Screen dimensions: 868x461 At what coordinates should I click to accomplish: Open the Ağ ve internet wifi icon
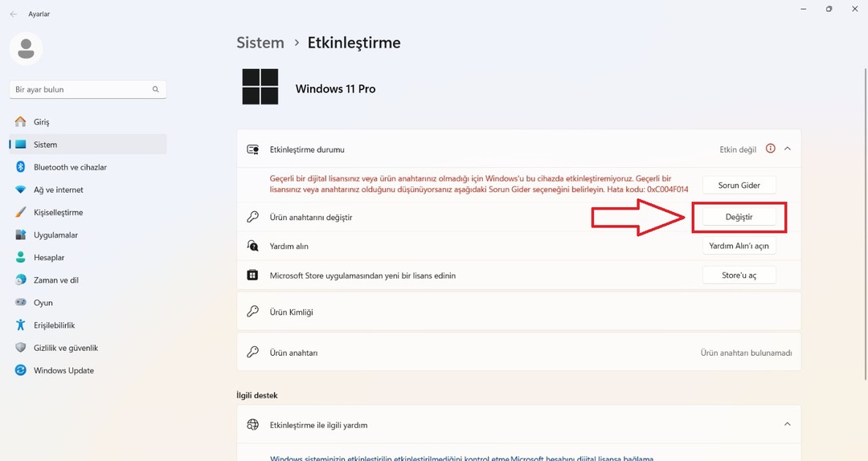20,190
